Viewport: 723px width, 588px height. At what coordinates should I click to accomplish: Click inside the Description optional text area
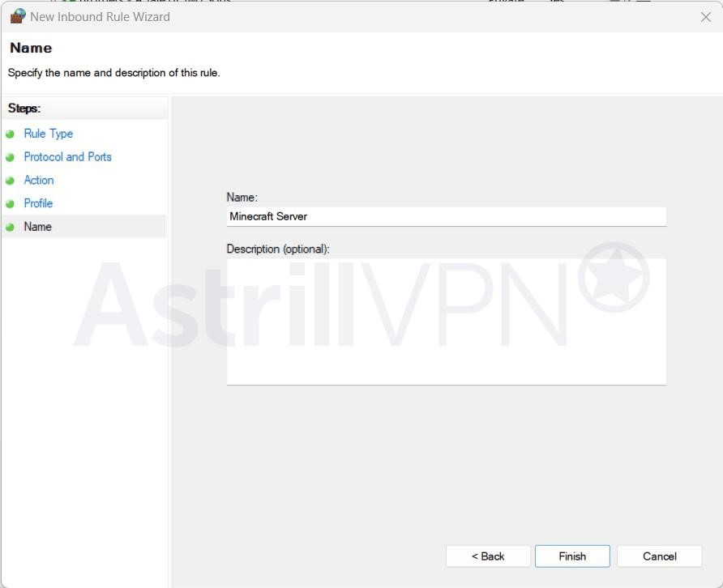point(446,320)
